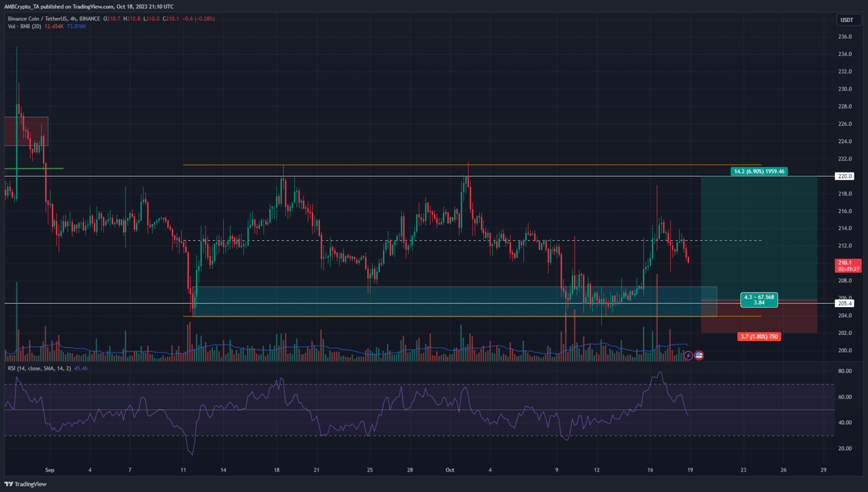This screenshot has height=492, width=868.
Task: Click the 205.4 horizontal line price label
Action: tap(845, 304)
